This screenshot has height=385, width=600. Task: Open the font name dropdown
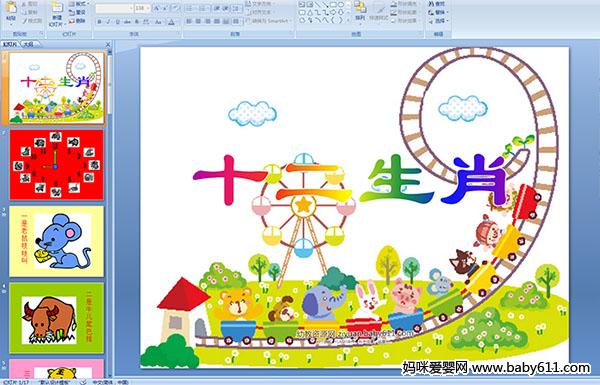(131, 8)
